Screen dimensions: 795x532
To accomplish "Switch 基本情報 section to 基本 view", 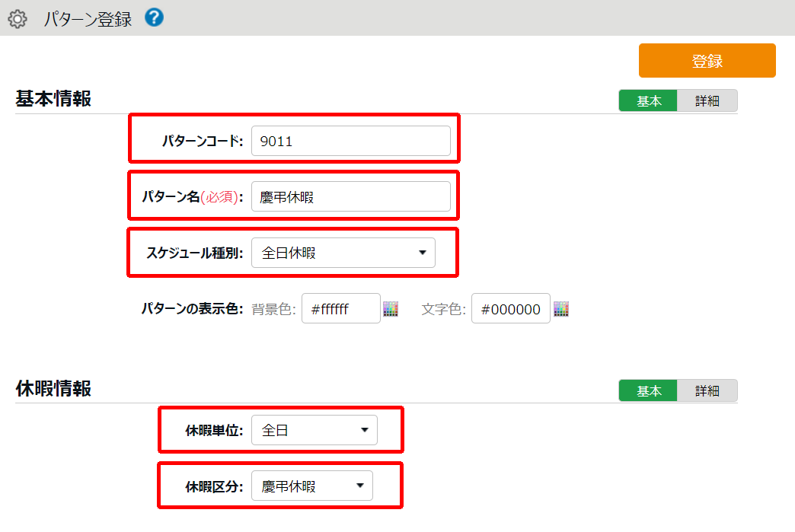I will tap(648, 101).
